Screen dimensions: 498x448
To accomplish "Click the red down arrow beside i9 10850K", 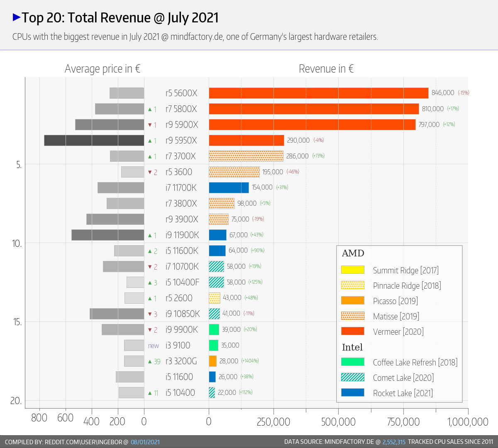I will click(150, 314).
